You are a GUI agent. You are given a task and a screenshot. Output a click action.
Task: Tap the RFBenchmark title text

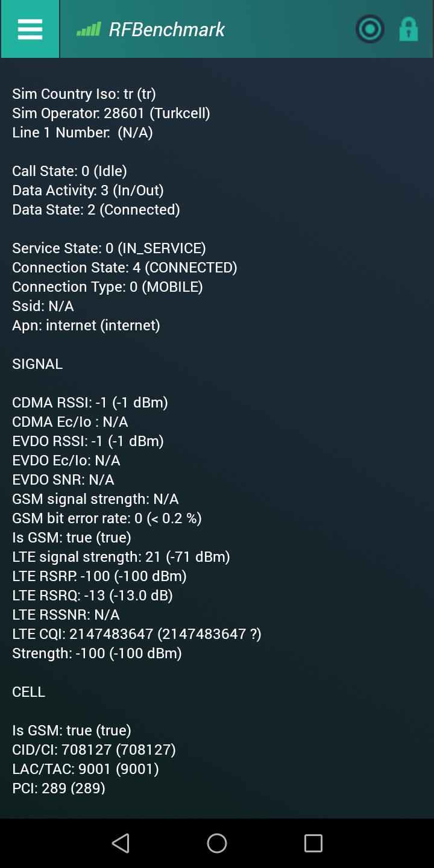pyautogui.click(x=167, y=30)
